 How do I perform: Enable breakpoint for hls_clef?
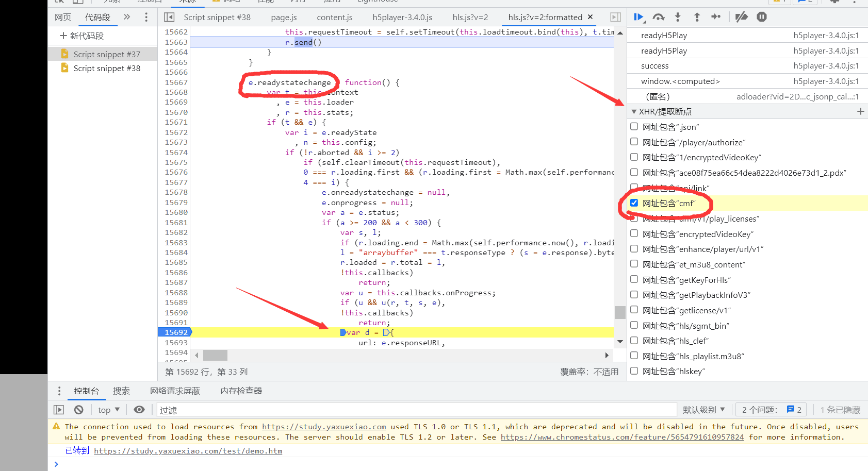[x=634, y=340]
